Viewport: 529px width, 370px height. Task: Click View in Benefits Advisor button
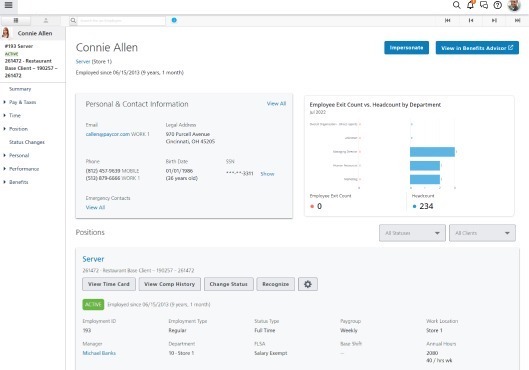477,48
